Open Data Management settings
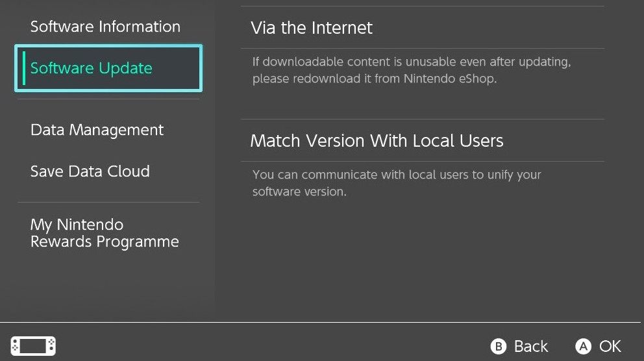The height and width of the screenshot is (361, 644). pos(97,130)
